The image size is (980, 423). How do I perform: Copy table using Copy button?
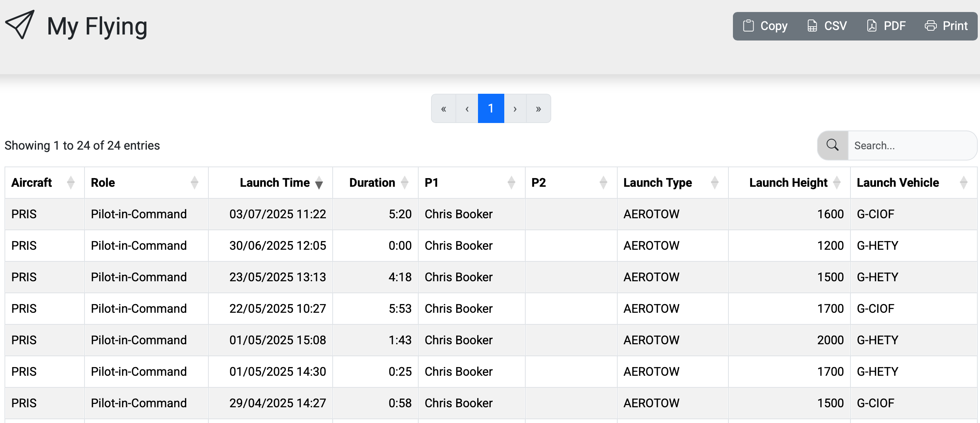tap(765, 26)
